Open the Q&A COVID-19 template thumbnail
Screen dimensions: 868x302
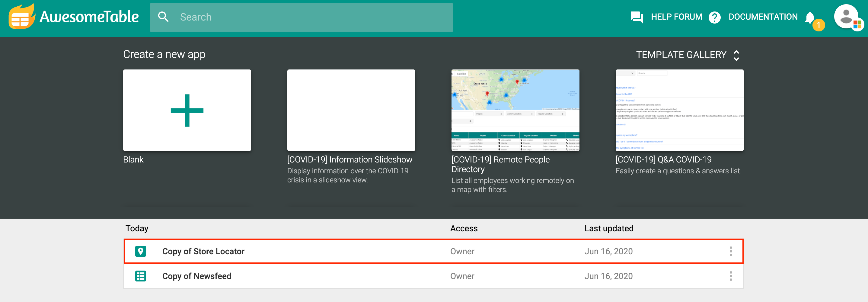pos(679,110)
